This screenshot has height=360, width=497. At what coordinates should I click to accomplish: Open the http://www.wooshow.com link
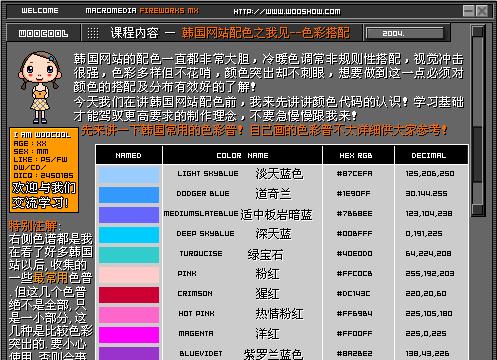pos(287,12)
